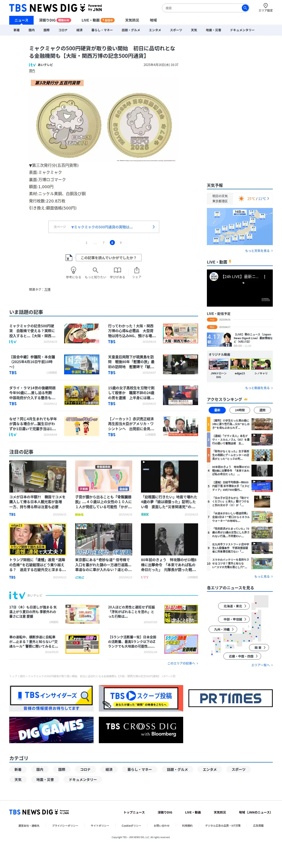Click the 国内 category link under byline
282x868 pixels.
pos(32,71)
